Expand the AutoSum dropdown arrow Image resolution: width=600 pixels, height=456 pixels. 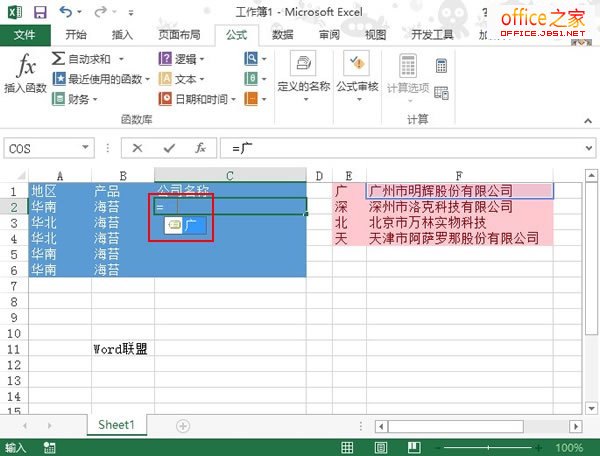121,59
